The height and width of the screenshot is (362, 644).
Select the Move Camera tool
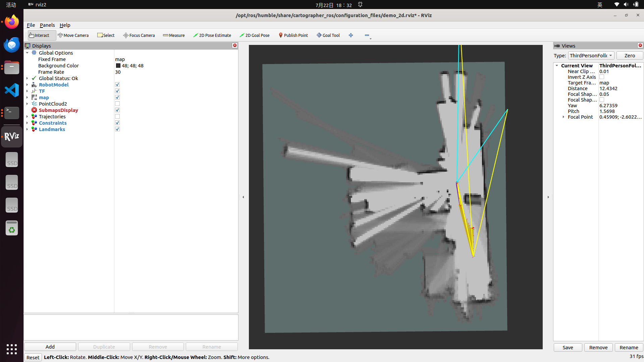point(73,35)
